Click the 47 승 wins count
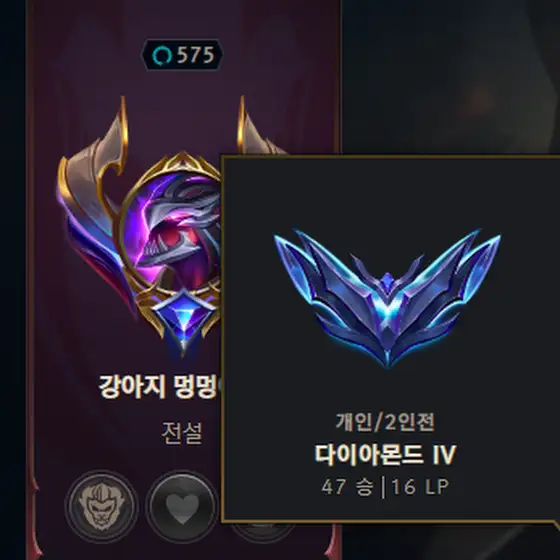560x560 pixels. point(347,486)
